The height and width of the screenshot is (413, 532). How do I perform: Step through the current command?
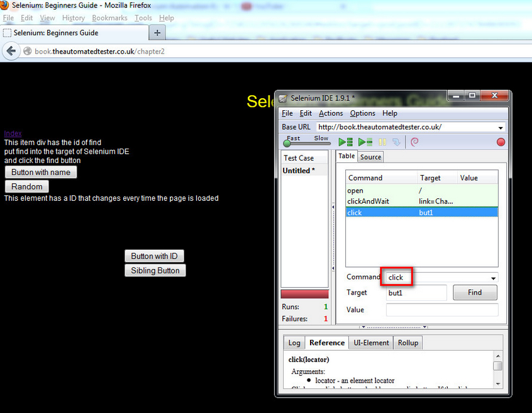coord(397,142)
